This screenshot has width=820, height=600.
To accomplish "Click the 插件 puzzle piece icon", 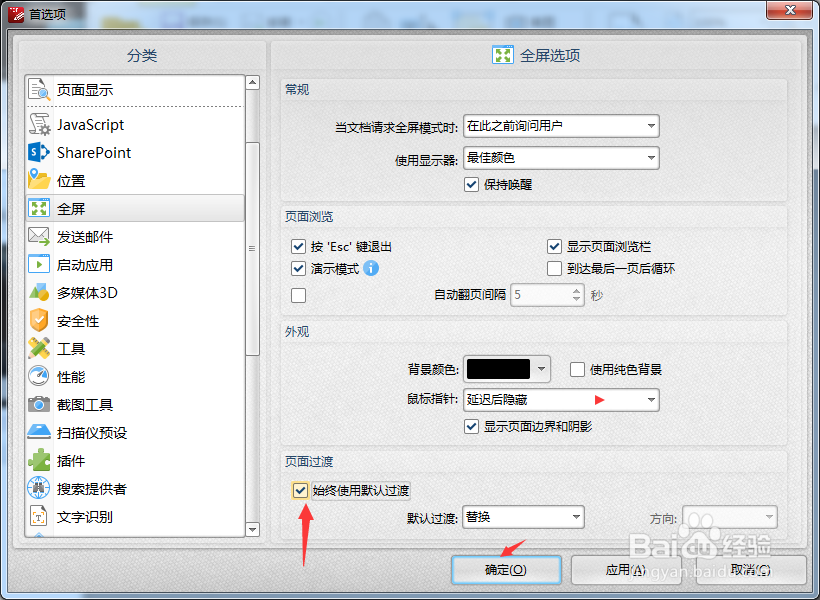I will [x=39, y=460].
